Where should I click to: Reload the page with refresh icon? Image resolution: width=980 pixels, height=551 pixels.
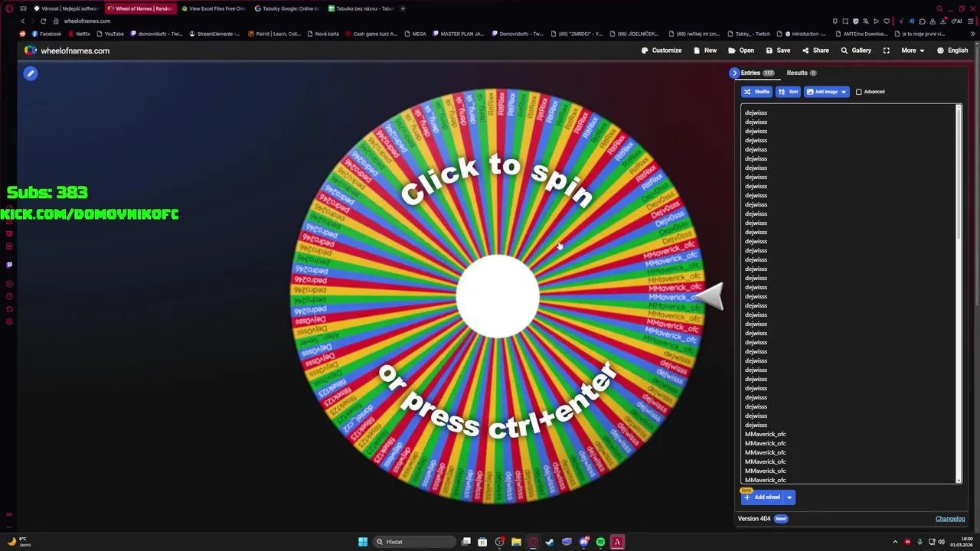[x=43, y=21]
